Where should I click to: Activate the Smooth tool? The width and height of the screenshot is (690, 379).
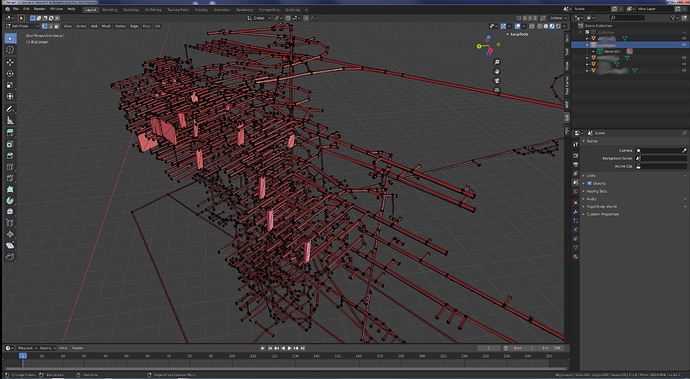pyautogui.click(x=10, y=212)
